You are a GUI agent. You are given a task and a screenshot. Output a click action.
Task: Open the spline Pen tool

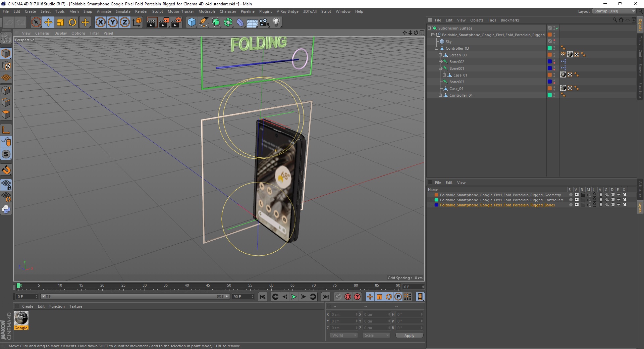204,22
